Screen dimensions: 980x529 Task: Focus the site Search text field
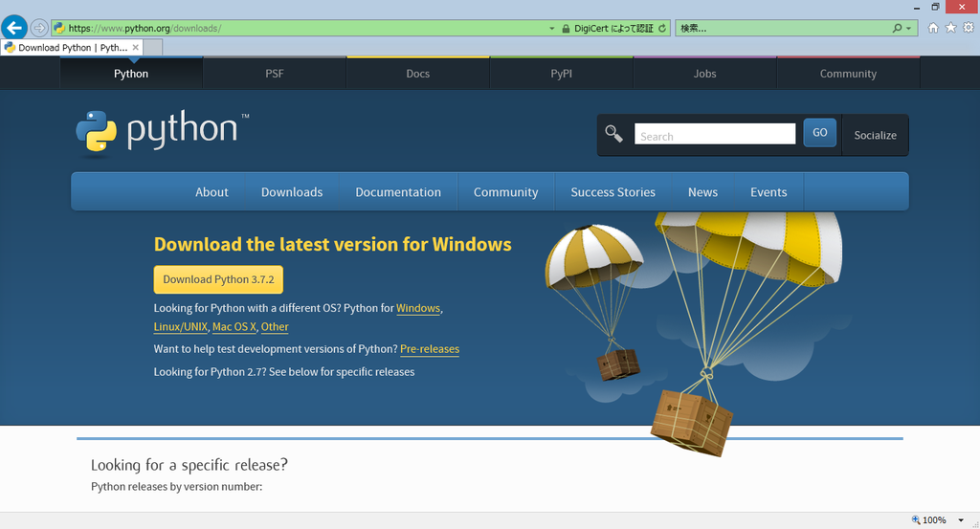[x=714, y=134]
